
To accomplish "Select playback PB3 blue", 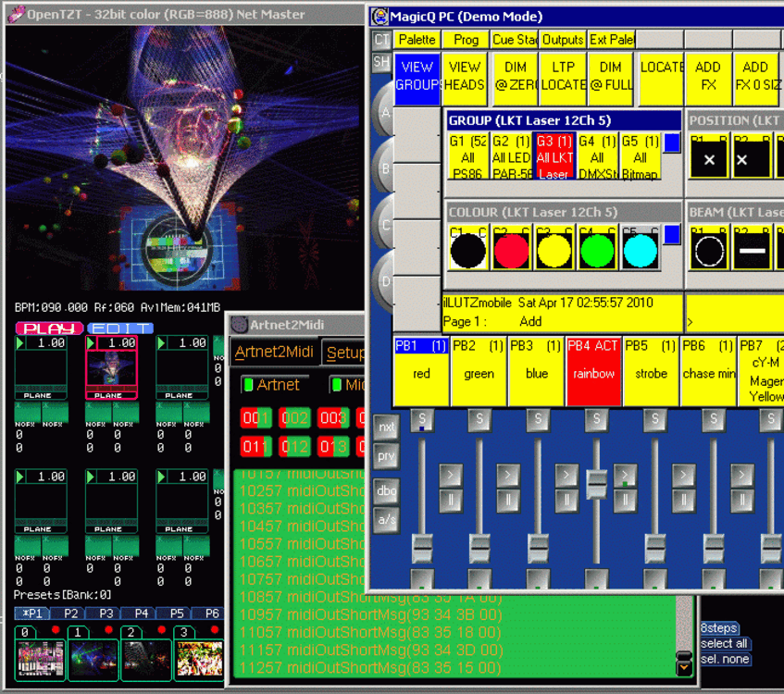I will point(536,371).
